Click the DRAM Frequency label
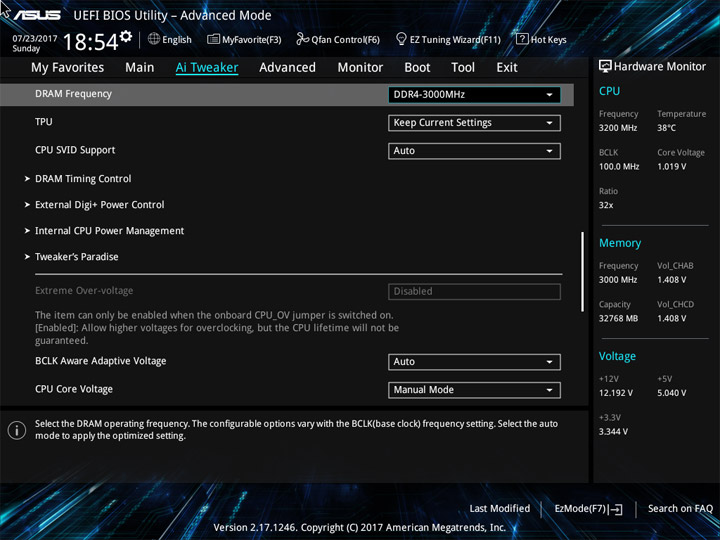The width and height of the screenshot is (720, 540). pyautogui.click(x=73, y=94)
